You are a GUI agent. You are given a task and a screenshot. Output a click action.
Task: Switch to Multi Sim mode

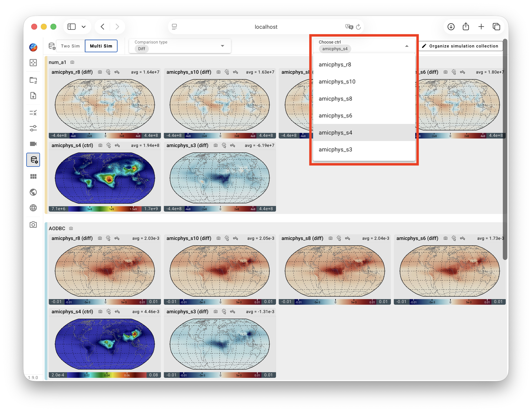(101, 46)
